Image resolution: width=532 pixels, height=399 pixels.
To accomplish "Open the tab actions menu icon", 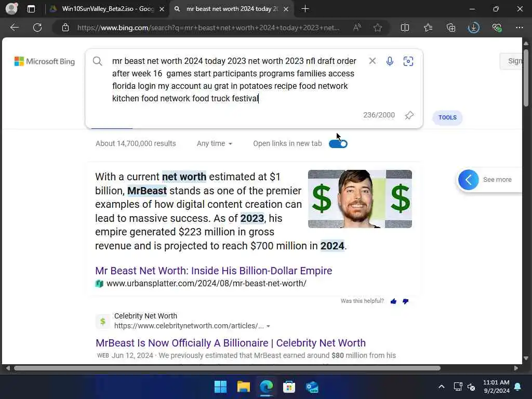I will pos(31,9).
